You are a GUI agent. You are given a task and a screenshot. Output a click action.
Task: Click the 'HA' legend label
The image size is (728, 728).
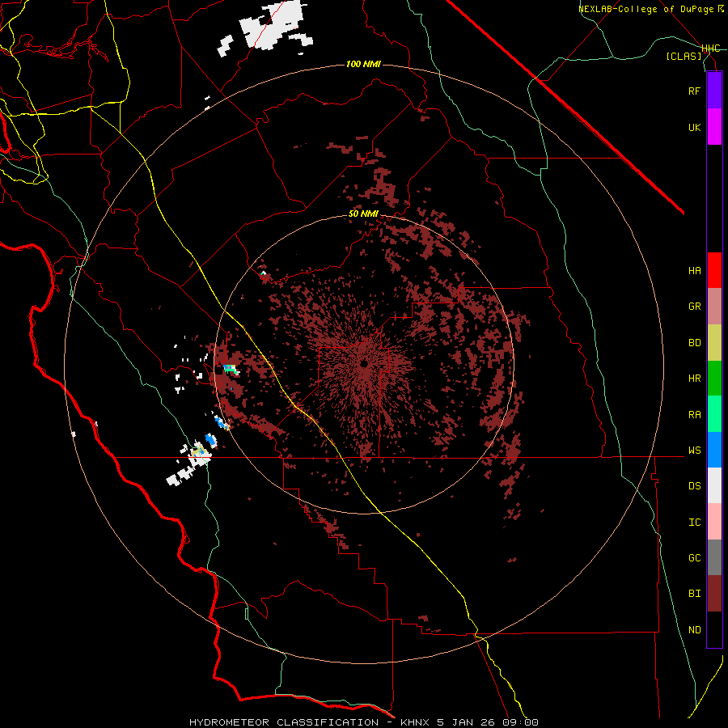click(x=694, y=271)
